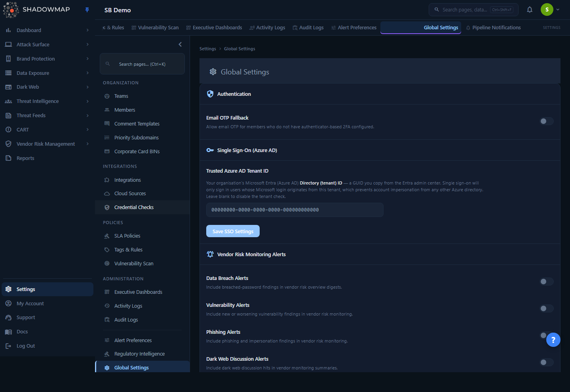Click the Reports icon
The image size is (570, 392).
(8, 158)
